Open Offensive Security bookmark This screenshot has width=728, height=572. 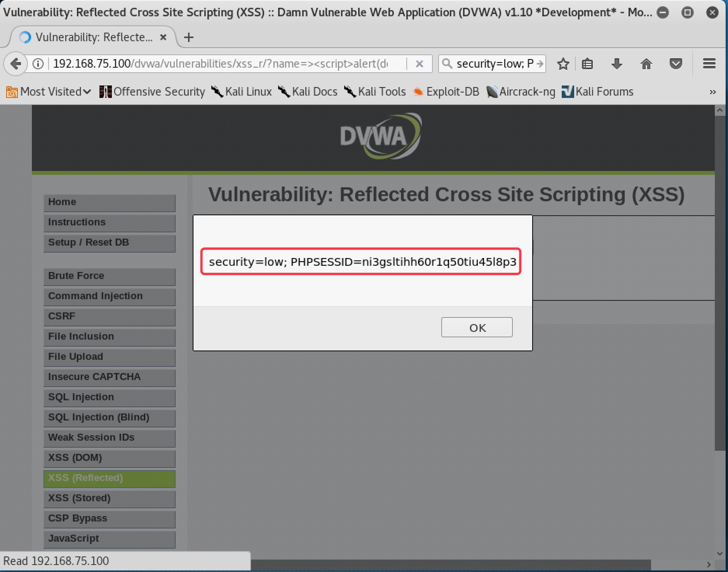click(x=152, y=92)
